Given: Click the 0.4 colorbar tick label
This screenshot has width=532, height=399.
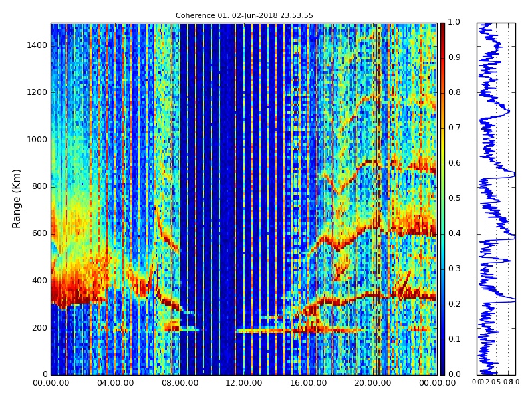Looking at the screenshot, I should 454,233.
